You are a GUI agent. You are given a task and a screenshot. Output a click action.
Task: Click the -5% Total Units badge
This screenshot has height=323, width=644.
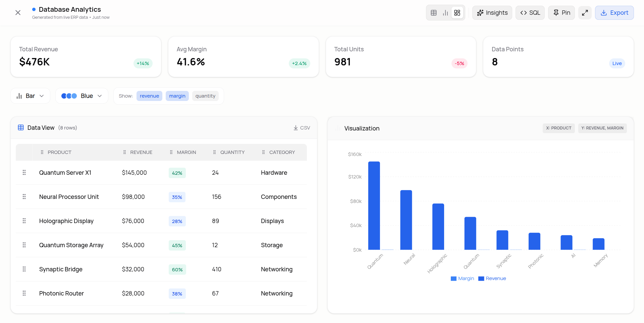click(x=459, y=63)
